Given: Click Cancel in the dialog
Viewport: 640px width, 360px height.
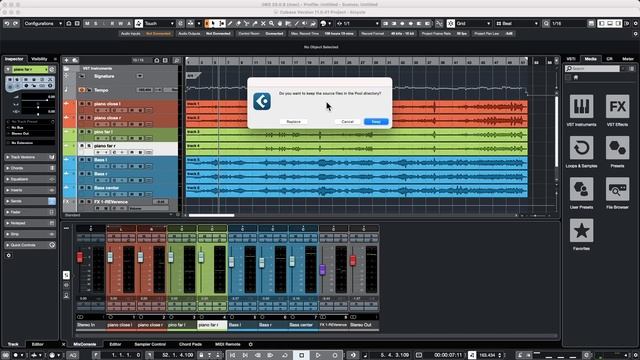Looking at the screenshot, I should [347, 122].
